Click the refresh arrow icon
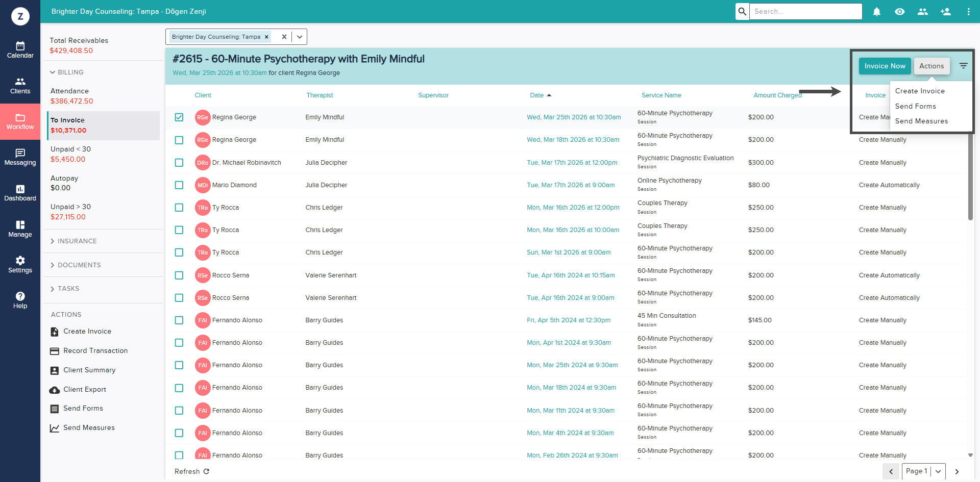 point(206,471)
